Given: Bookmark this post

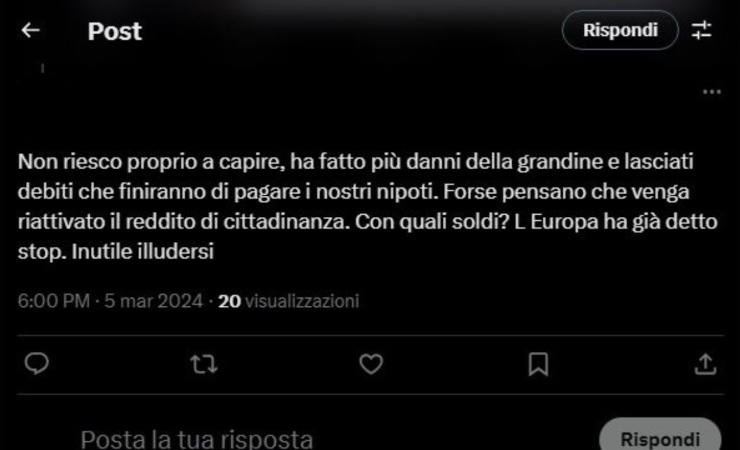Looking at the screenshot, I should [x=538, y=364].
